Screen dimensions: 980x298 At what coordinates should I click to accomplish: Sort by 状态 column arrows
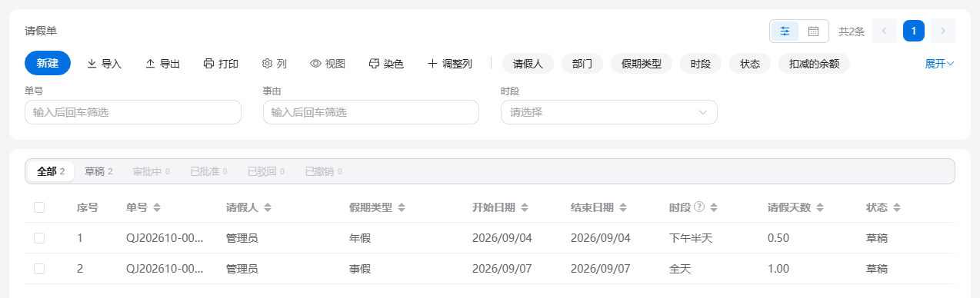tap(897, 207)
